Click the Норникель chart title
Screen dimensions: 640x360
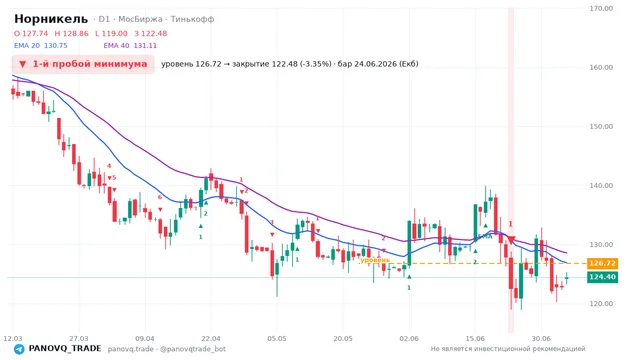(51, 19)
